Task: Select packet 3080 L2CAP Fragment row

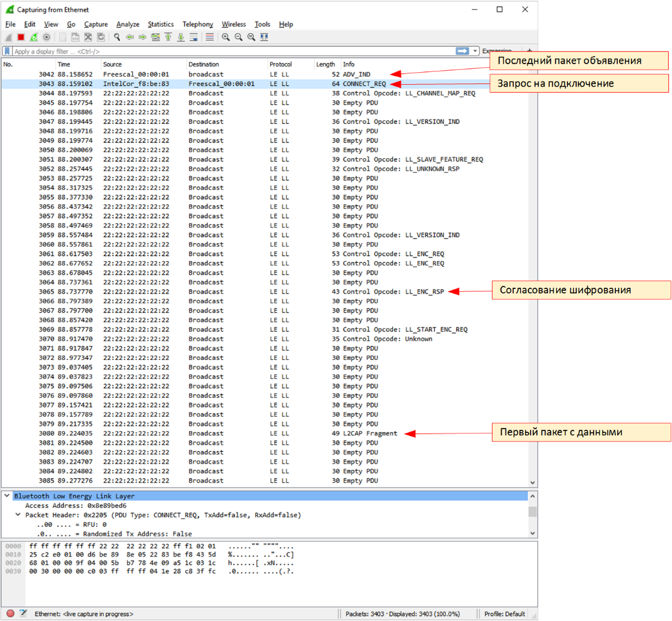Action: (265, 434)
